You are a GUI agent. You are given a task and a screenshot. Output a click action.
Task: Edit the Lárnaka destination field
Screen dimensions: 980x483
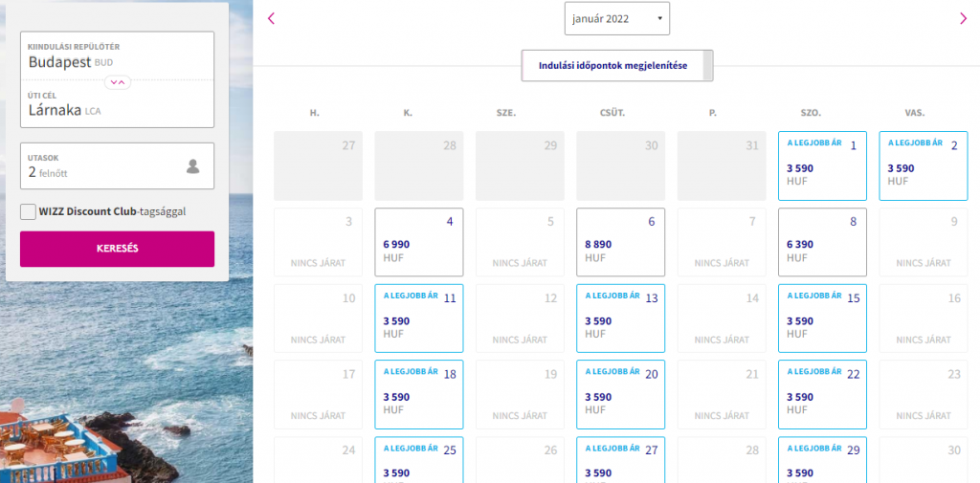click(117, 104)
